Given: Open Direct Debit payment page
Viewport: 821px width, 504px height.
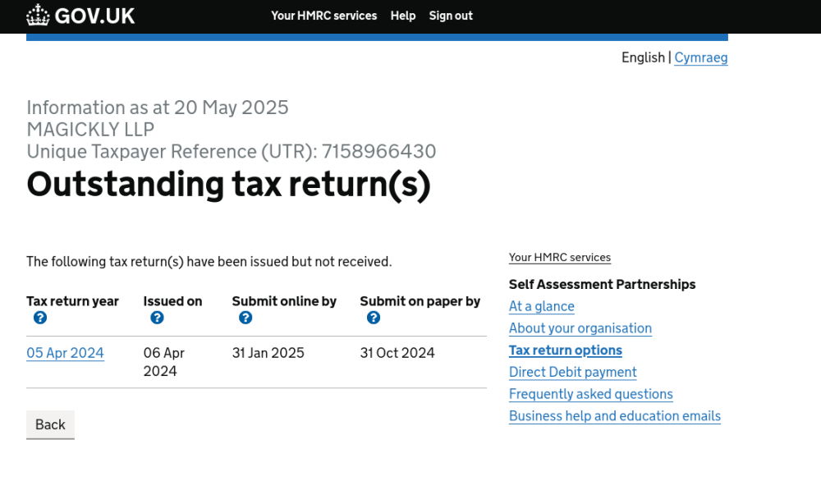Looking at the screenshot, I should 572,372.
